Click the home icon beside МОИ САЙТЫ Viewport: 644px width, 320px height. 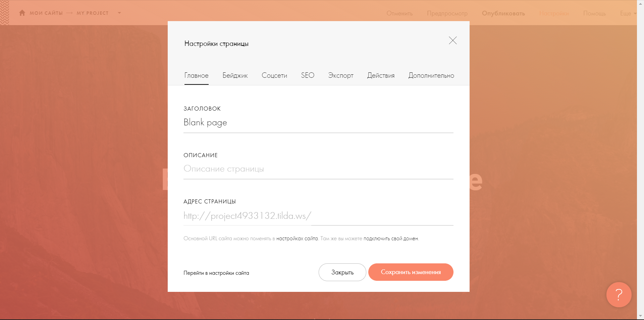point(22,13)
